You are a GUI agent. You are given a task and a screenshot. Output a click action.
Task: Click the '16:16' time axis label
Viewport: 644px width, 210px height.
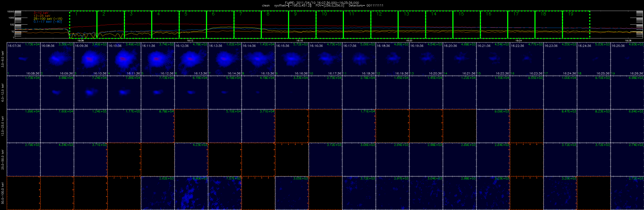pos(299,40)
